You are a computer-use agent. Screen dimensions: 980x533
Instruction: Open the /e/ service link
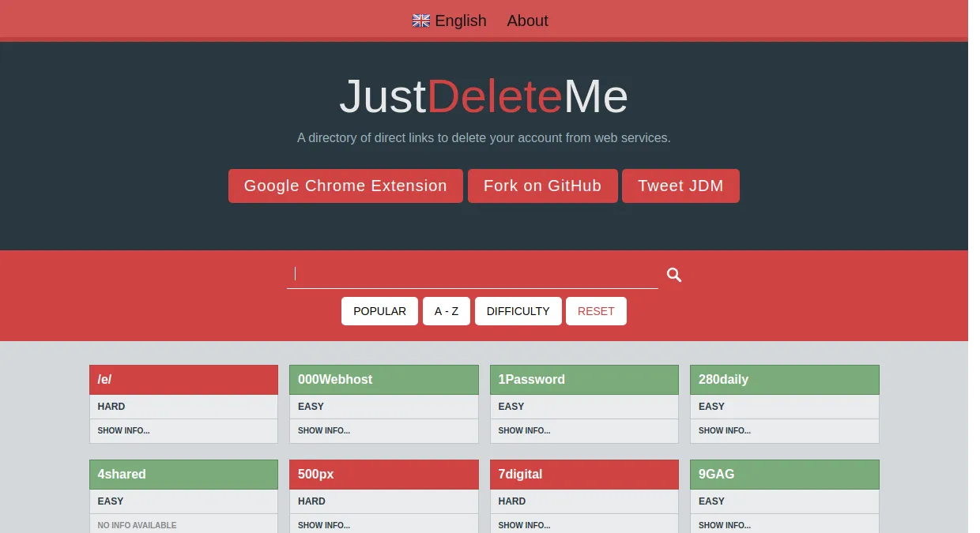[x=183, y=380]
